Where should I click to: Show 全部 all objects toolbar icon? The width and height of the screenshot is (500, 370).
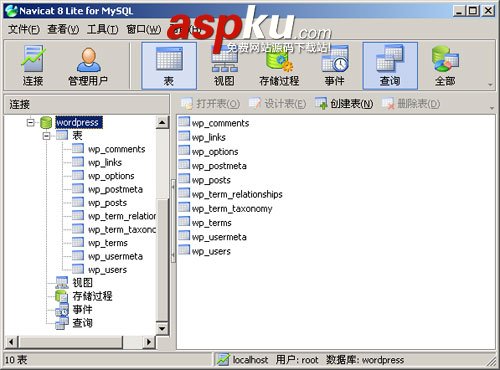pos(445,66)
